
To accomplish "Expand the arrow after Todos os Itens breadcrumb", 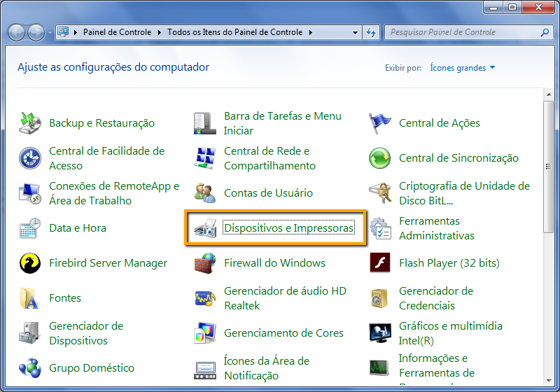I will pyautogui.click(x=311, y=32).
